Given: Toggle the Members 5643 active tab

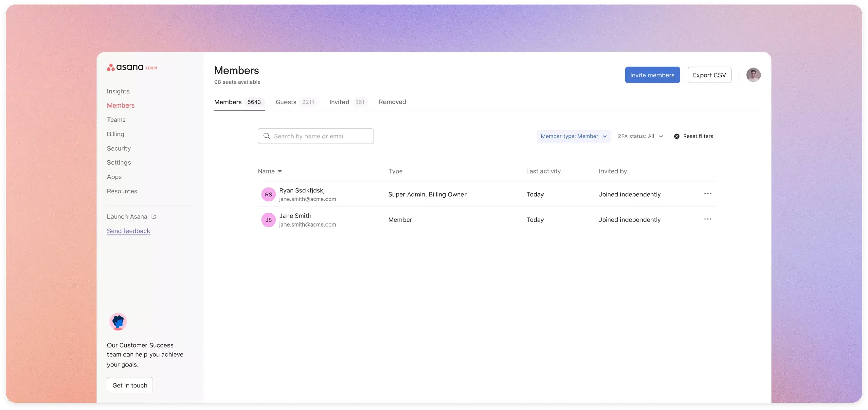Looking at the screenshot, I should (x=239, y=102).
